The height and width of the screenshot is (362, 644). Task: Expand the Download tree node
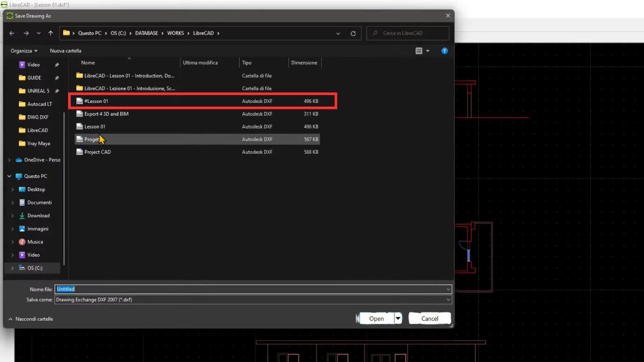pos(13,216)
